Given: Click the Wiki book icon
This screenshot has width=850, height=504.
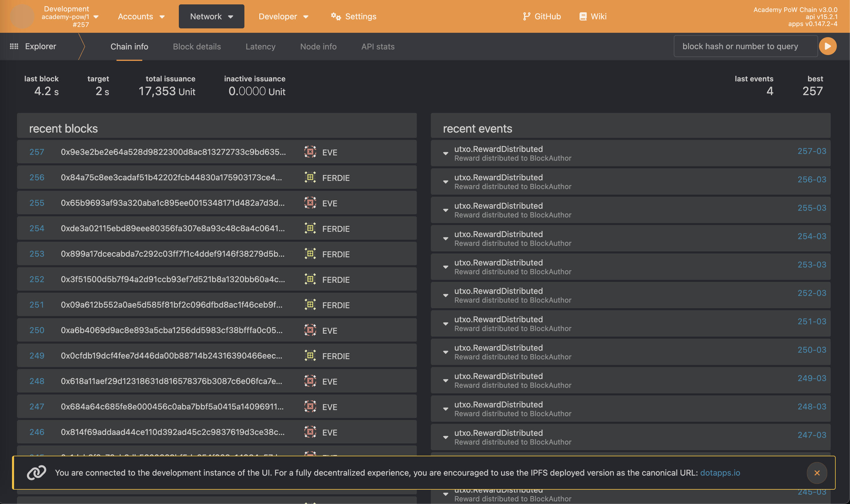Looking at the screenshot, I should pyautogui.click(x=583, y=16).
